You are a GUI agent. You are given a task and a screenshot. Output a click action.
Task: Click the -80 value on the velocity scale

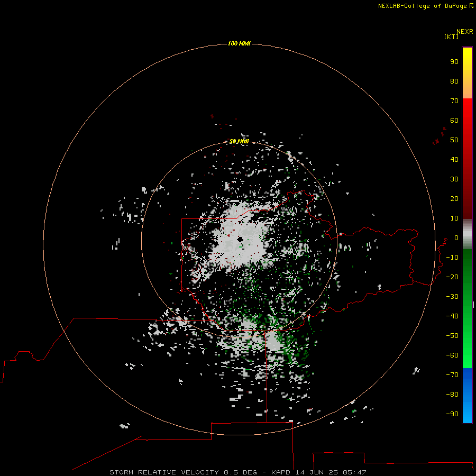(x=452, y=395)
